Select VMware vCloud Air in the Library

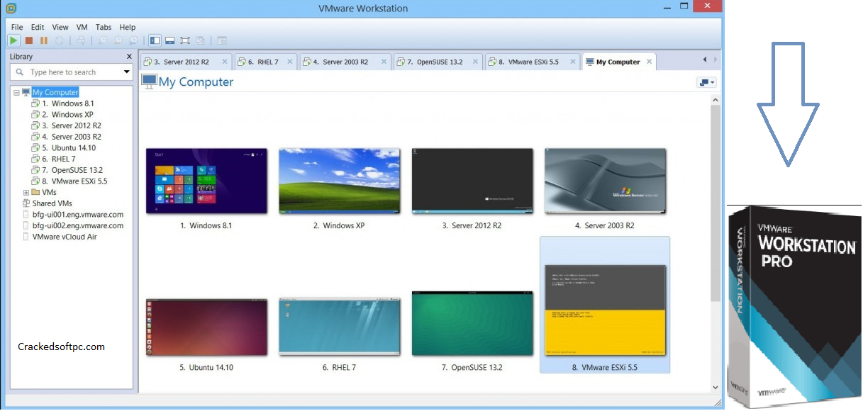(x=65, y=237)
